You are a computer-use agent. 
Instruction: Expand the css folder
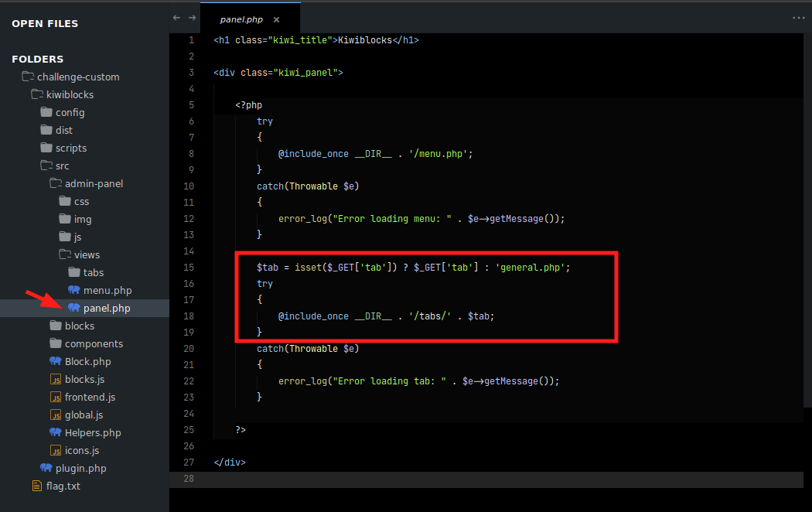point(73,201)
